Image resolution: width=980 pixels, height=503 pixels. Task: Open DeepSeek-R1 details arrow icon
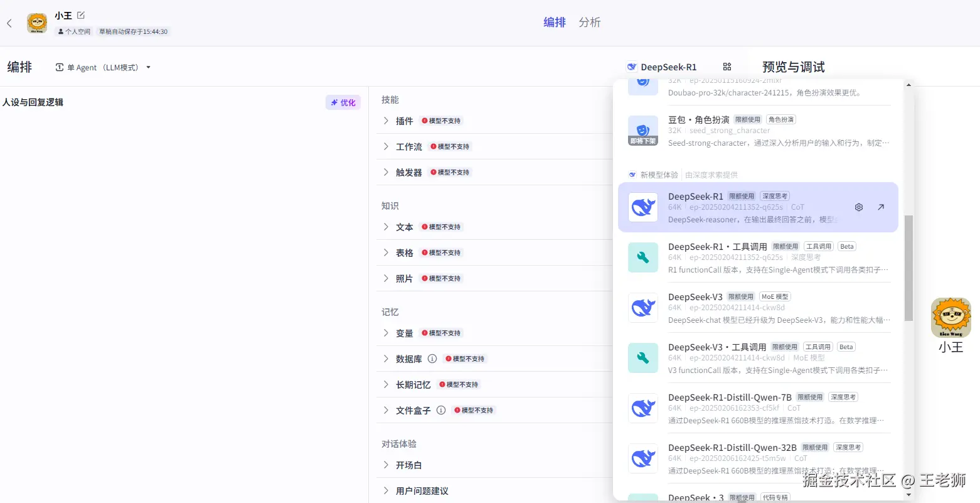point(881,207)
